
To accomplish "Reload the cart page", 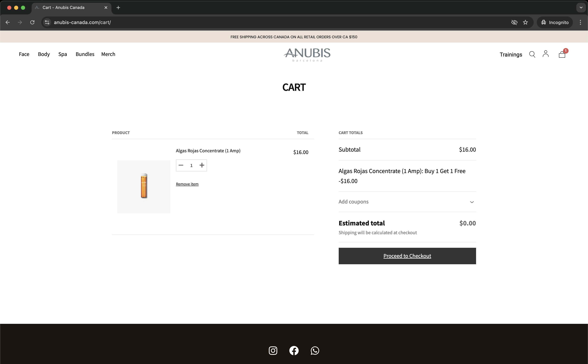I will pos(32,22).
